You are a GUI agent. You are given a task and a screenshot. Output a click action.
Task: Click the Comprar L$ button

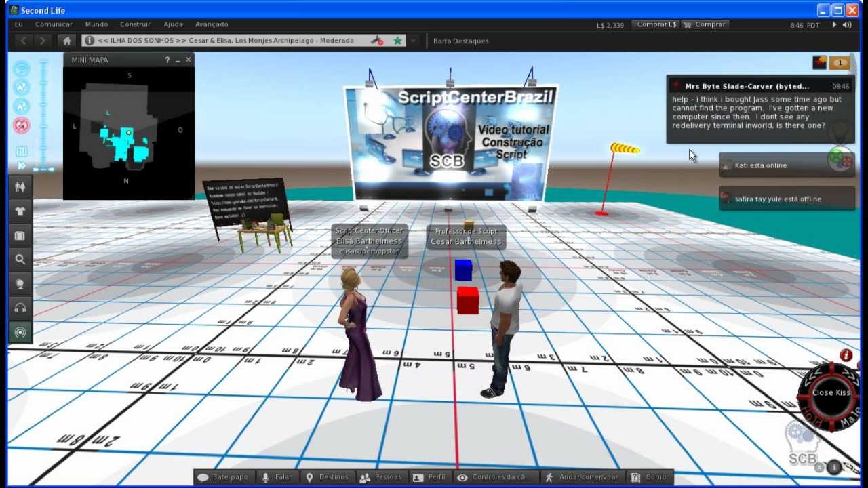[x=656, y=24]
